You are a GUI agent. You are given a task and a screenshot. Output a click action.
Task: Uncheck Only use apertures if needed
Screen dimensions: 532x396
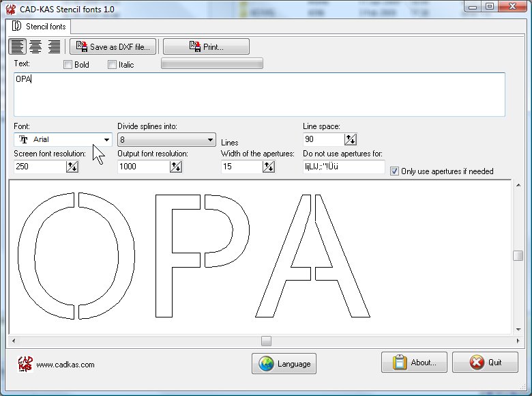(x=394, y=171)
